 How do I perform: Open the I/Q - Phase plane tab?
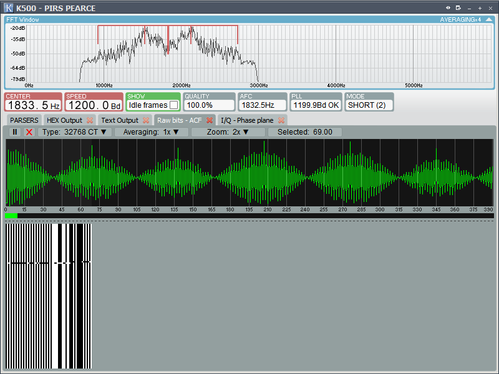pyautogui.click(x=247, y=120)
